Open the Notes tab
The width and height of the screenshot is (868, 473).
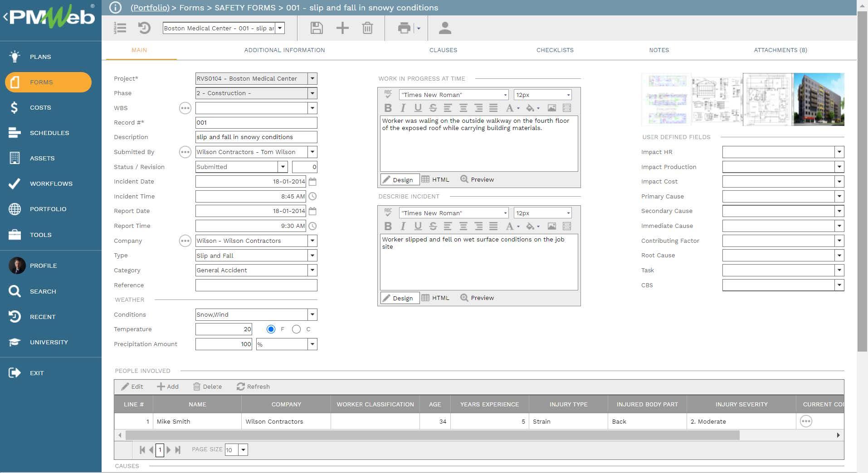point(659,50)
